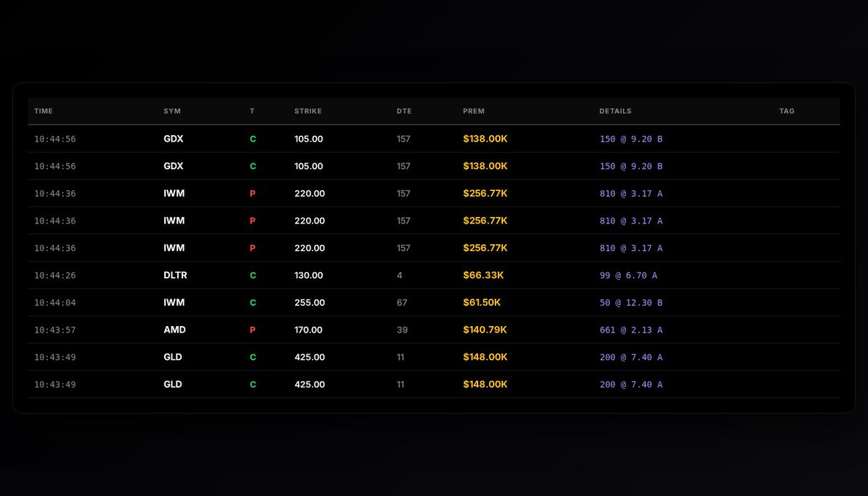
Task: Open the 150 @ 9.20 B trade details
Action: tap(631, 138)
